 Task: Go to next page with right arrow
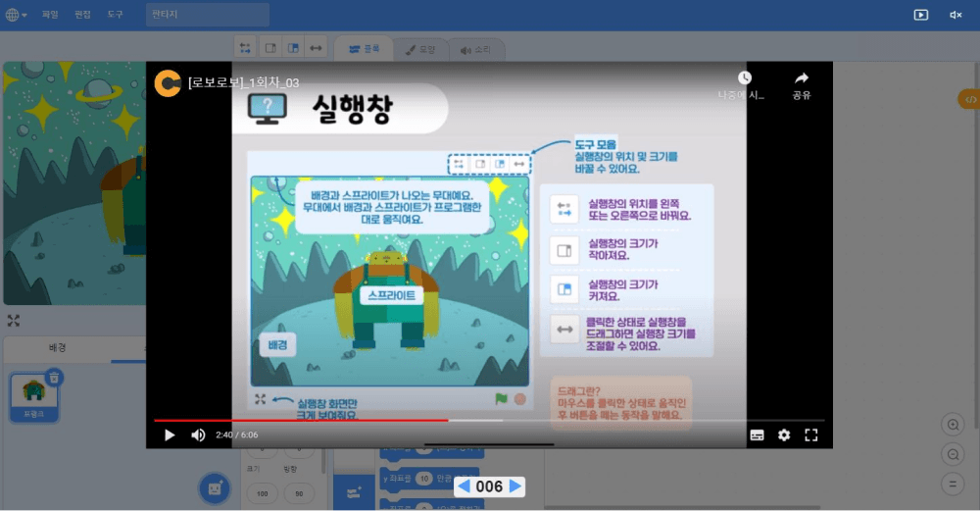pyautogui.click(x=515, y=485)
